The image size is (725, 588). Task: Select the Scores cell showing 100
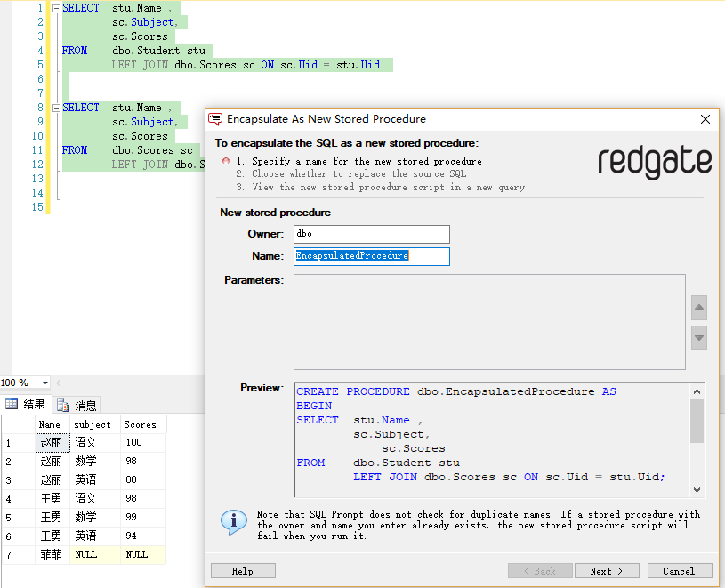143,442
